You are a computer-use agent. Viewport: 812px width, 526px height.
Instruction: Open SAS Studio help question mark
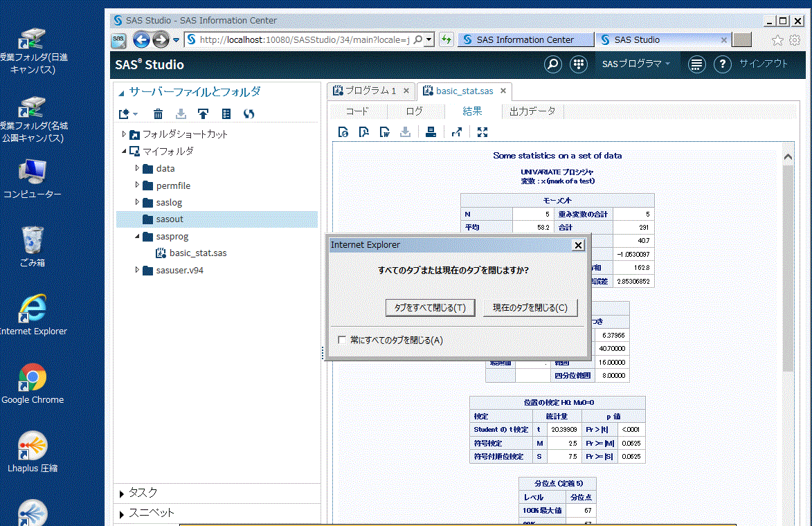(723, 64)
